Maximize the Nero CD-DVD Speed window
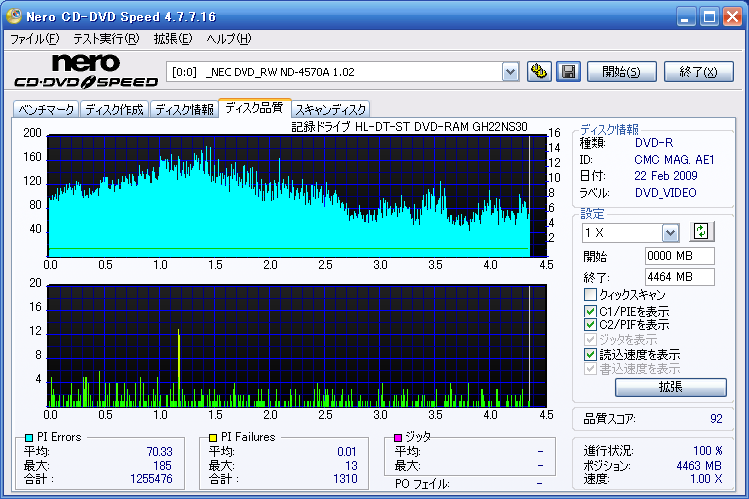Image resolution: width=749 pixels, height=499 pixels. click(709, 17)
